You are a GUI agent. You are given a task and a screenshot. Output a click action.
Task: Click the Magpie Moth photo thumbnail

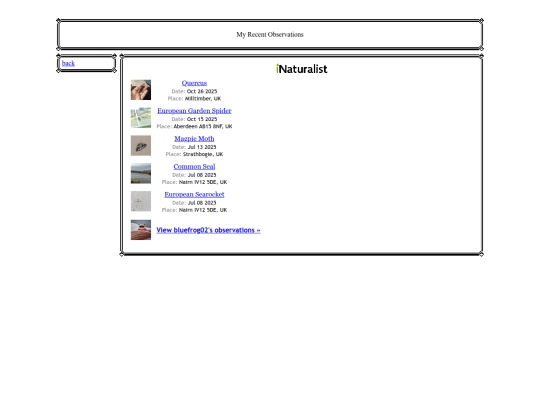click(x=141, y=146)
